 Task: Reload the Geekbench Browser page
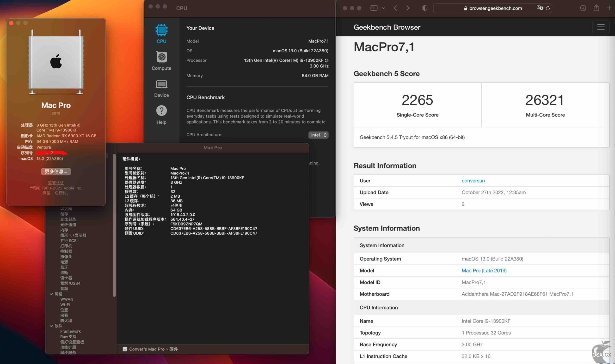coord(547,8)
